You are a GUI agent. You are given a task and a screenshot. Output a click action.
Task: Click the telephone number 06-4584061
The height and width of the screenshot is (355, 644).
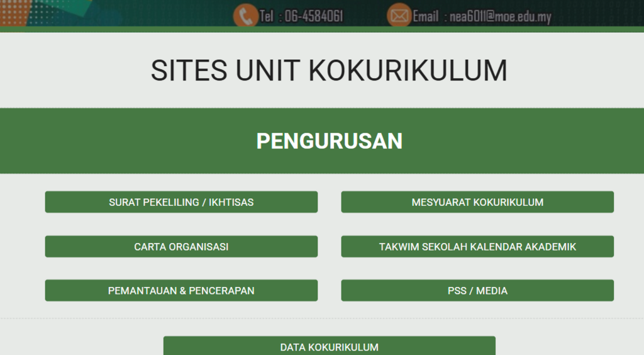coord(314,16)
